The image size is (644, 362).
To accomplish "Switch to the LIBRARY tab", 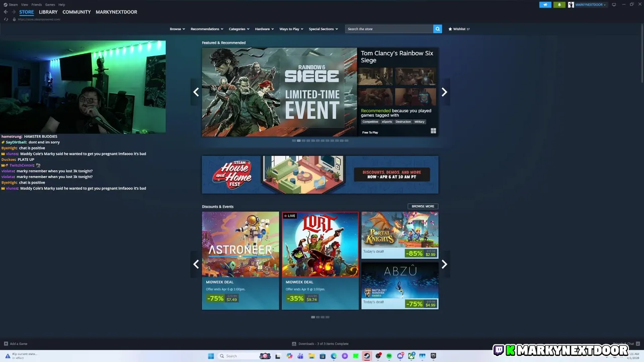I will pyautogui.click(x=48, y=12).
